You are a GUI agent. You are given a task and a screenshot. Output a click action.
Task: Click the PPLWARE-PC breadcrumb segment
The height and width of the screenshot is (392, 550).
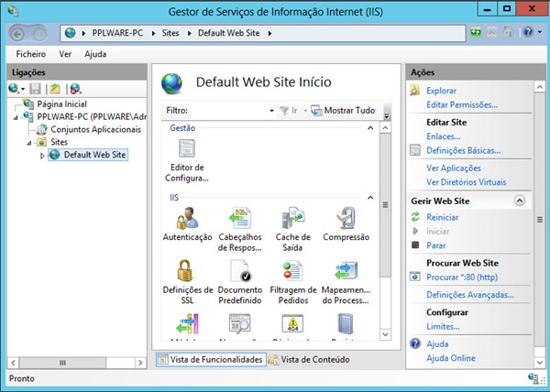click(117, 33)
